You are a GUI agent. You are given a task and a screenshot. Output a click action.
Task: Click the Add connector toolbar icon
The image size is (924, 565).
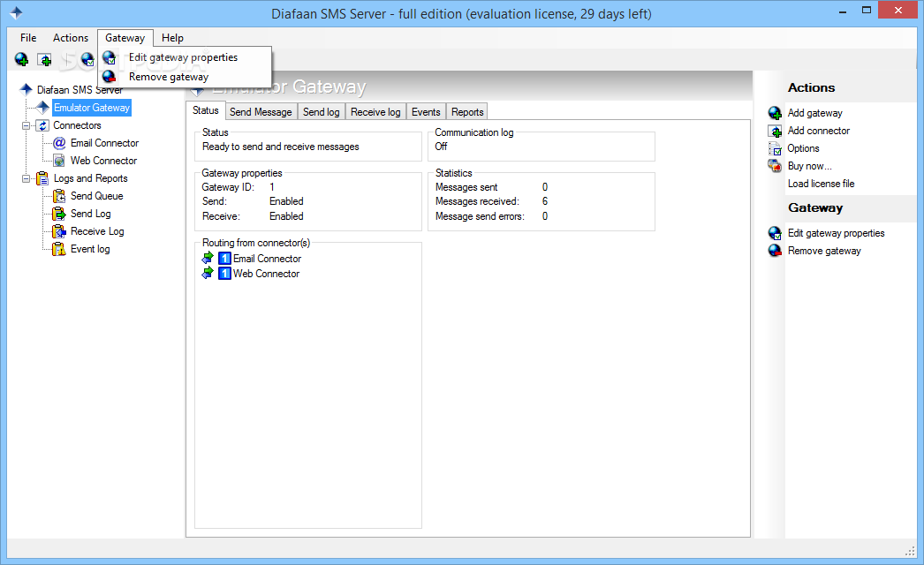[44, 59]
